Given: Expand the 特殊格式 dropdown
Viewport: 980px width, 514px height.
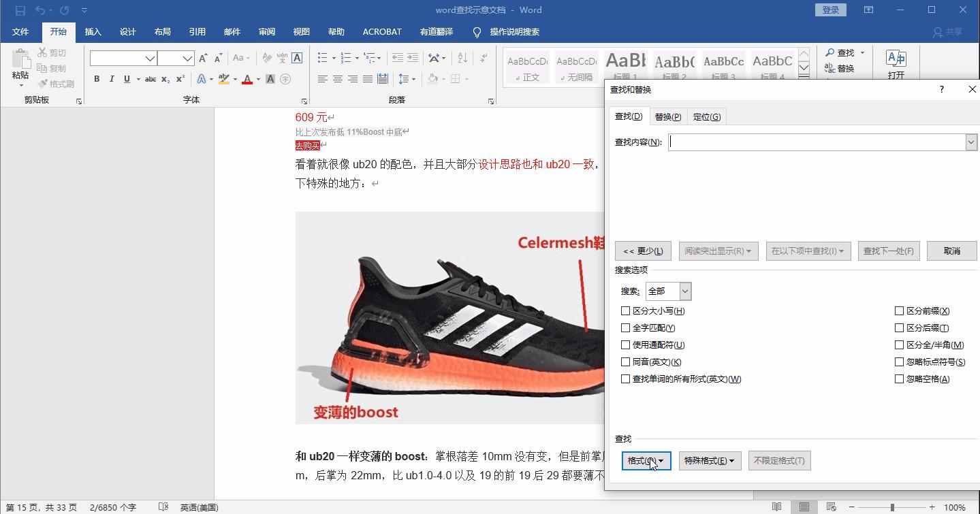Looking at the screenshot, I should [x=710, y=460].
